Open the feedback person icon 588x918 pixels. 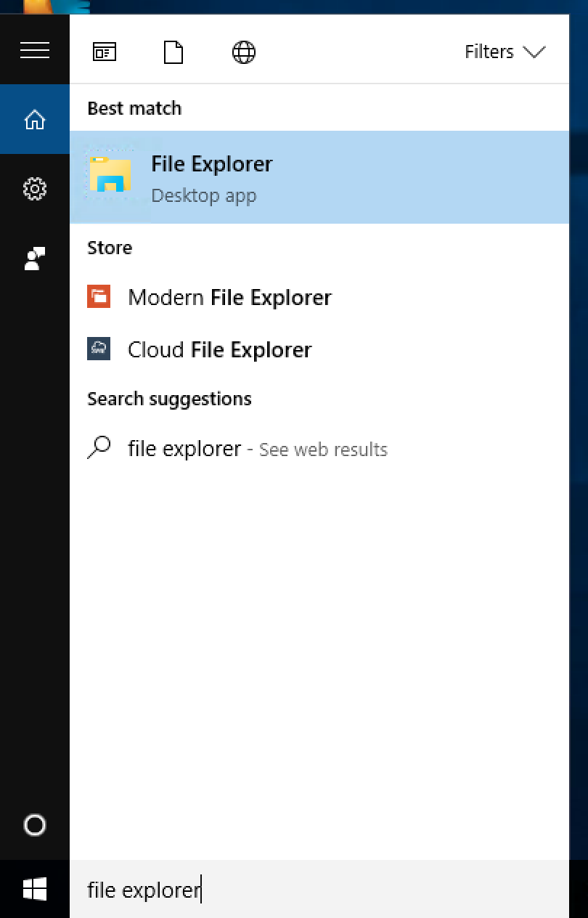coord(35,259)
